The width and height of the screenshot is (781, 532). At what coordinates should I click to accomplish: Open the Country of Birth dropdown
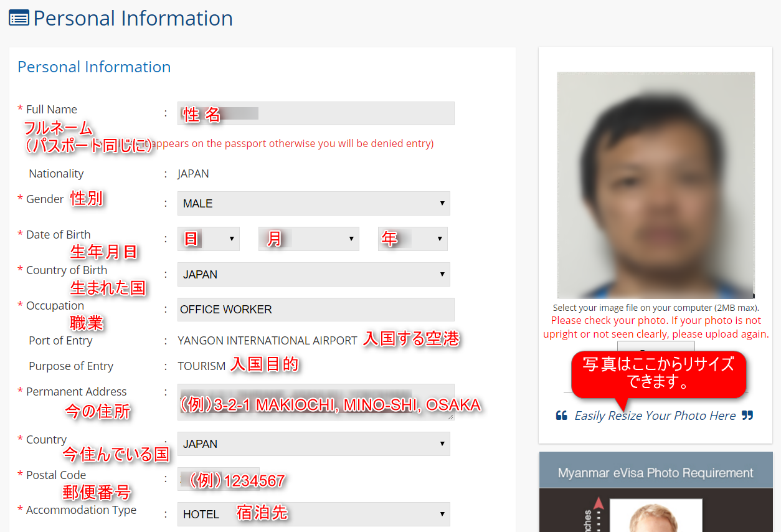(x=313, y=275)
